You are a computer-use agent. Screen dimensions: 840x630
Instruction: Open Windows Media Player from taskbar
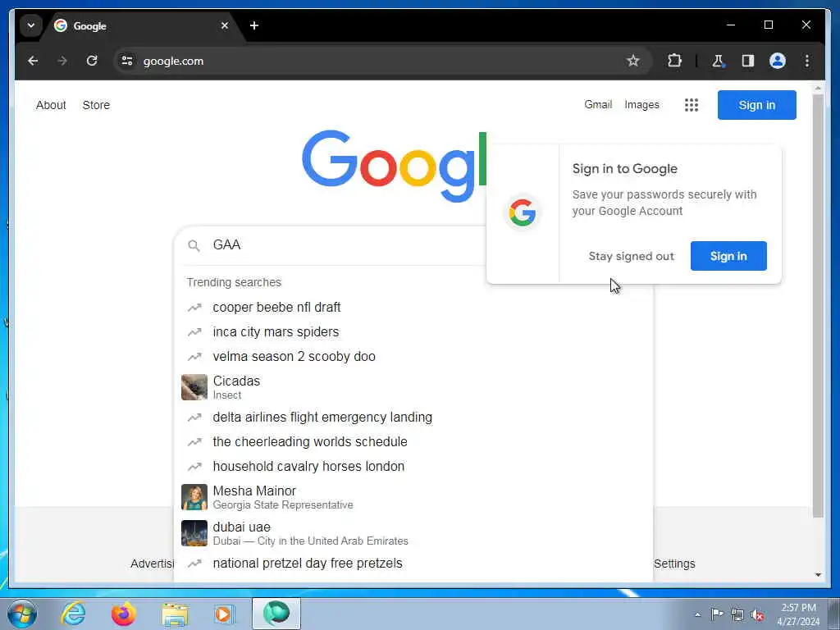[224, 614]
